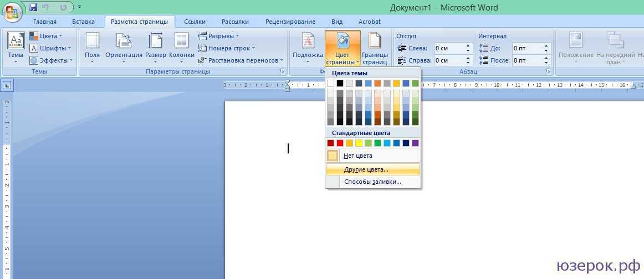The height and width of the screenshot is (279, 644).
Task: Pick green theme color in top row
Action: (415, 83)
